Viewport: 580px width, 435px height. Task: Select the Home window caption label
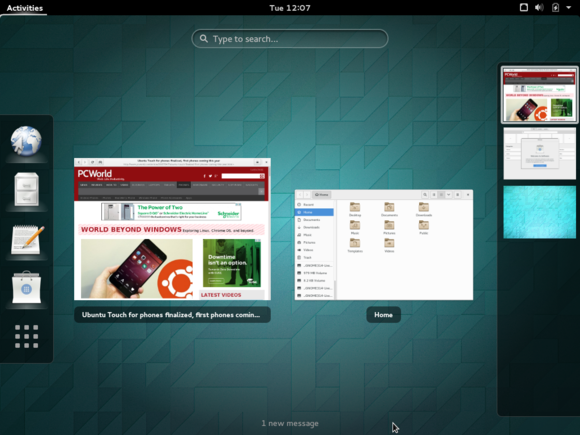tap(383, 315)
